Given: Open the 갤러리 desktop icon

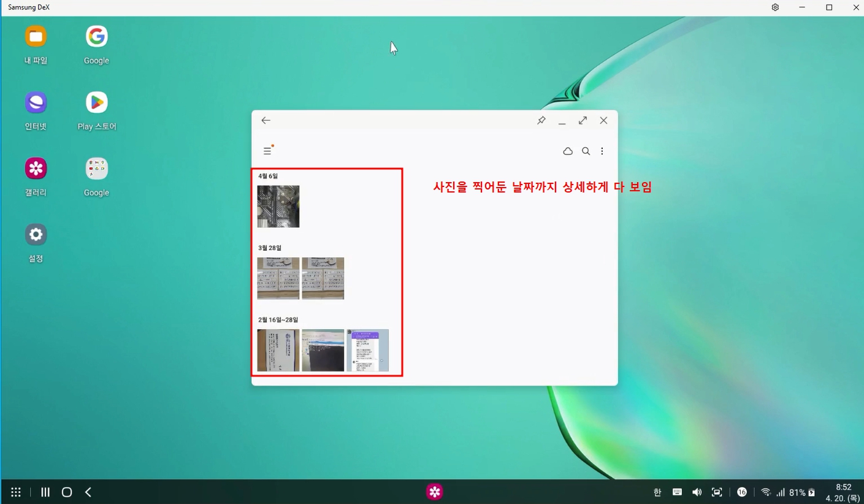Looking at the screenshot, I should click(x=36, y=168).
